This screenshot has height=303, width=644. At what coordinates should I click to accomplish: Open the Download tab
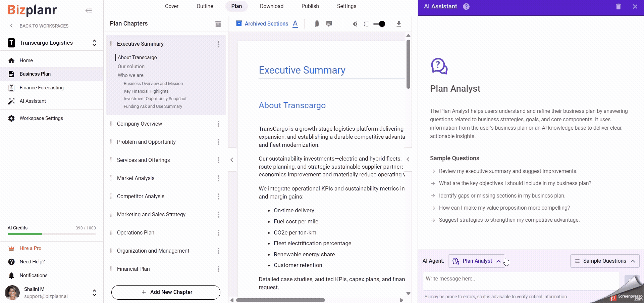point(272,6)
